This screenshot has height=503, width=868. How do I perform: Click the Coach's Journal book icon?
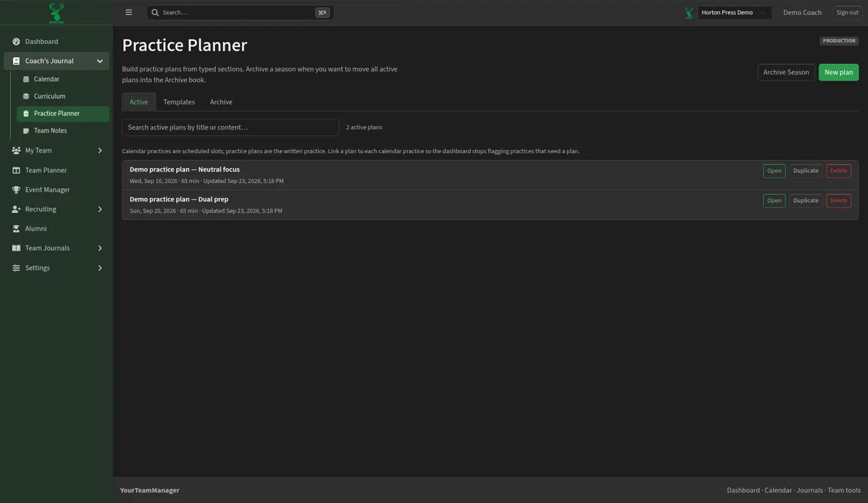16,61
